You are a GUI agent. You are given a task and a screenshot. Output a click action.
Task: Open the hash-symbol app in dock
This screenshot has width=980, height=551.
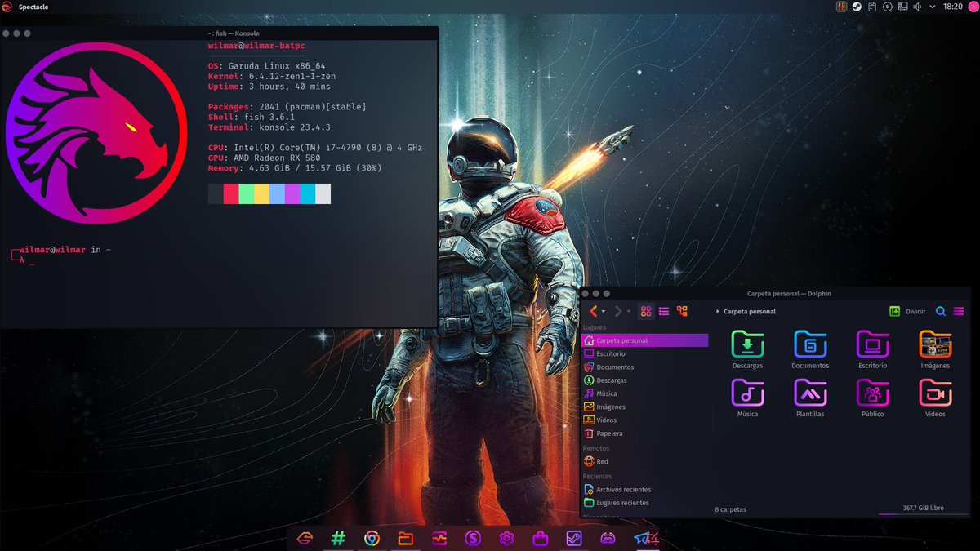pos(338,538)
